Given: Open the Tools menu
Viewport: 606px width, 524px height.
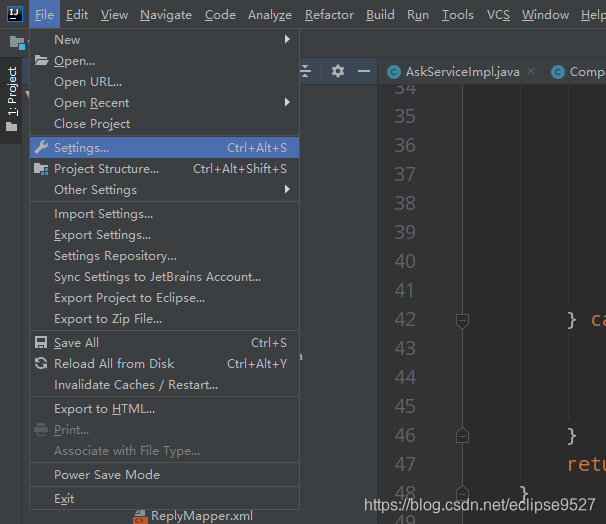Looking at the screenshot, I should click(x=458, y=15).
